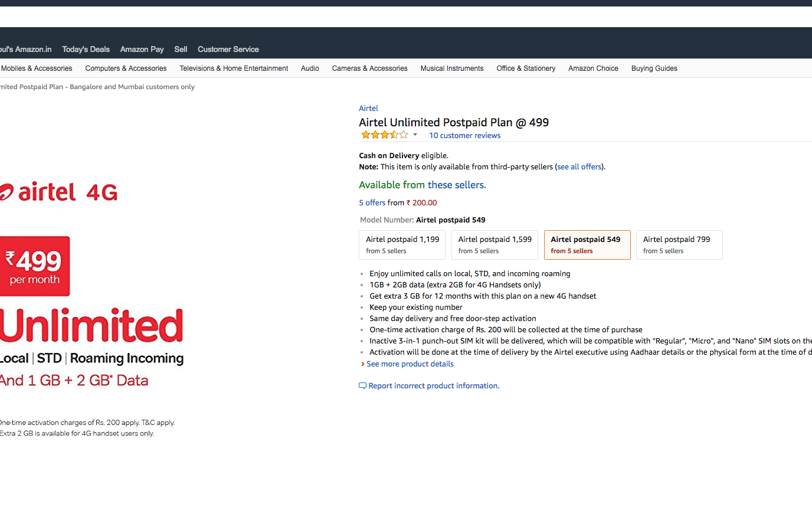Expand See more product details
Viewport: 812px width, 507px height.
(x=410, y=364)
